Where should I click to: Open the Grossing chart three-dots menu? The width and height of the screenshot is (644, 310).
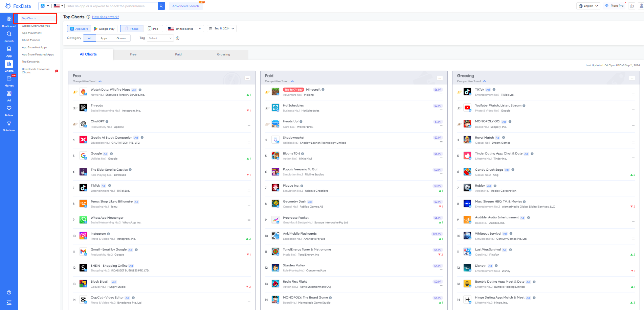pos(632,78)
